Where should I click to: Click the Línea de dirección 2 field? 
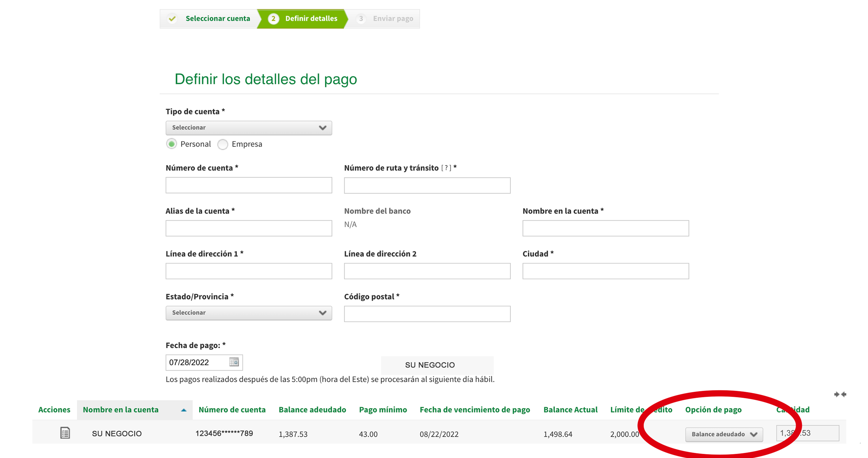tap(427, 271)
